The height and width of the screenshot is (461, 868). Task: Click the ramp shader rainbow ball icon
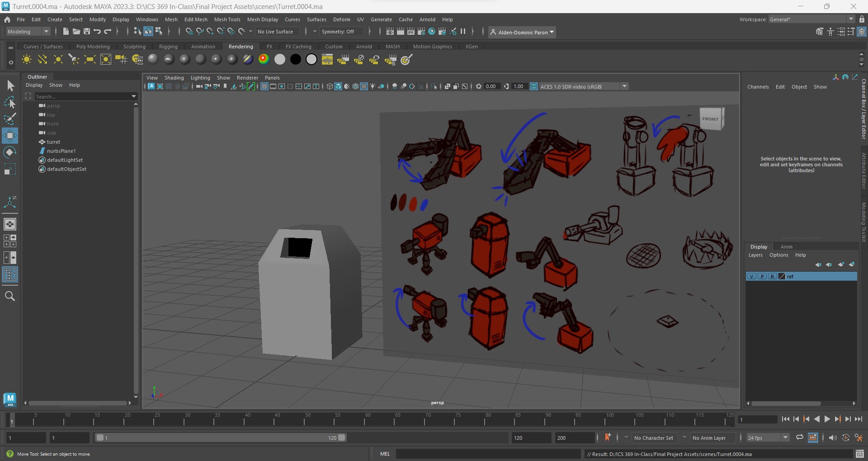(x=264, y=59)
